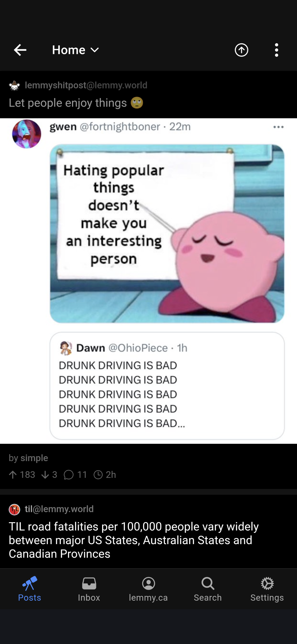Image resolution: width=297 pixels, height=644 pixels.
Task: Open til@lemmy.world community link
Action: click(x=59, y=509)
